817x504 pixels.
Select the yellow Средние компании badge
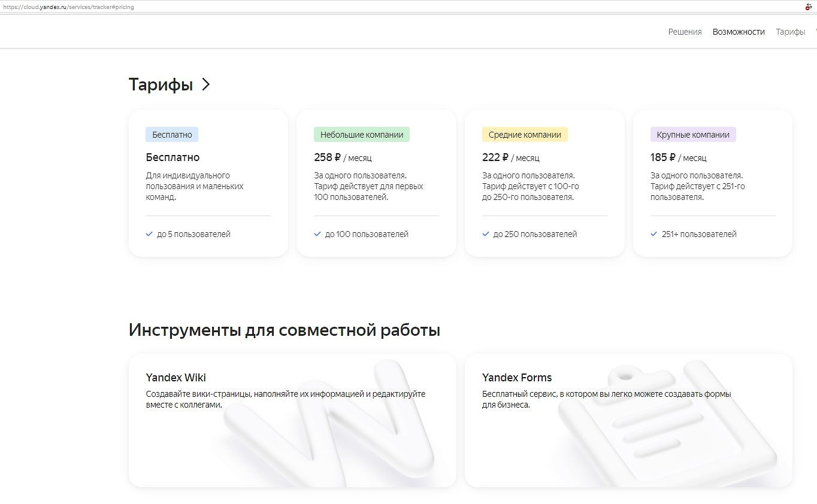525,135
